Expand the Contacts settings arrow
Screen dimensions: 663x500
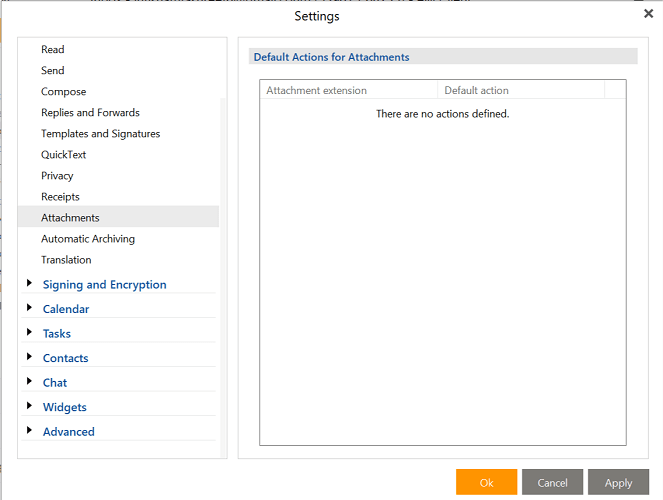point(30,357)
